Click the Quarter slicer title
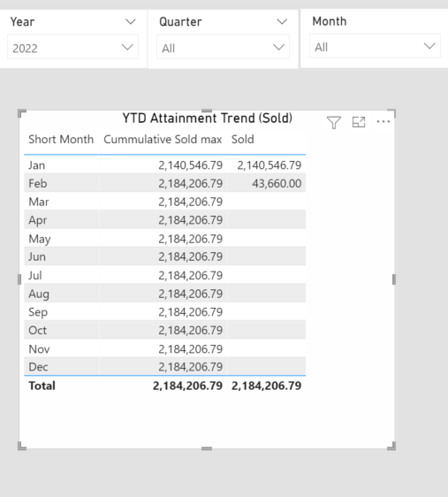Screen dimensions: 448x497 tap(180, 22)
